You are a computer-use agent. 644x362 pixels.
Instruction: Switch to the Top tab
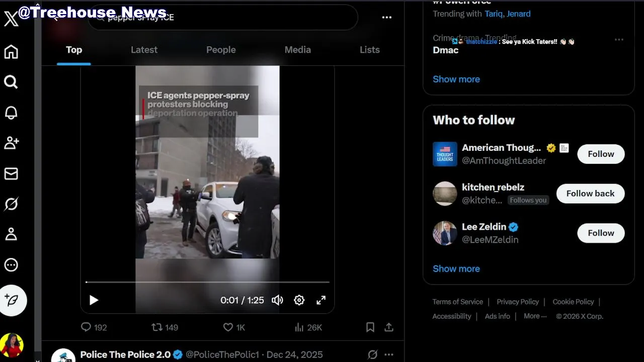(74, 50)
